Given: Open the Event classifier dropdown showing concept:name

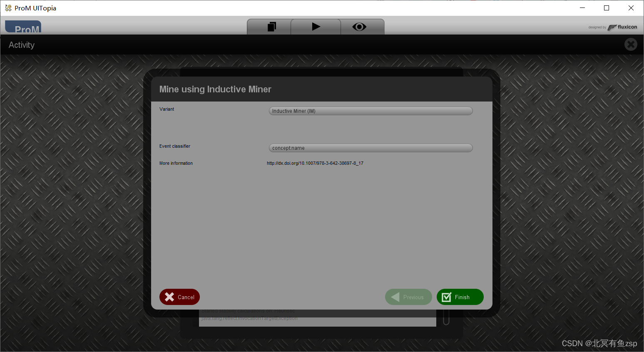Looking at the screenshot, I should point(370,148).
